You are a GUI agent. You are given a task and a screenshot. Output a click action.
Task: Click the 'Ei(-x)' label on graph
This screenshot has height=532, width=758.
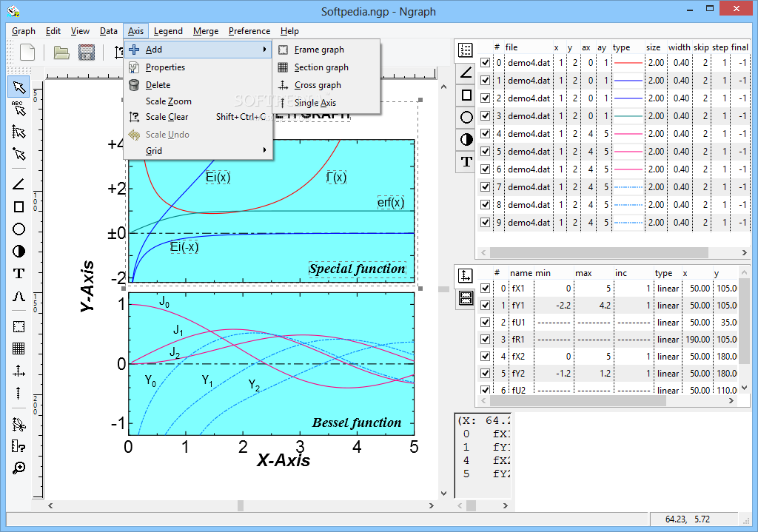click(184, 247)
